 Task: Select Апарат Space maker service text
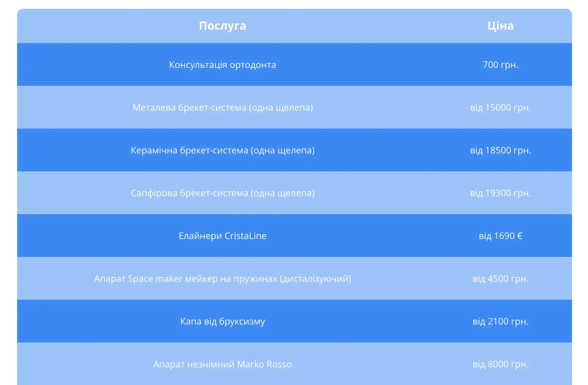tap(222, 279)
